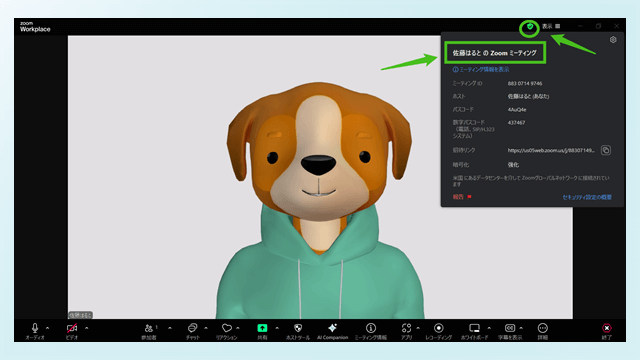
Task: Expand the caret beside ホワイトボード
Action: [x=489, y=328]
